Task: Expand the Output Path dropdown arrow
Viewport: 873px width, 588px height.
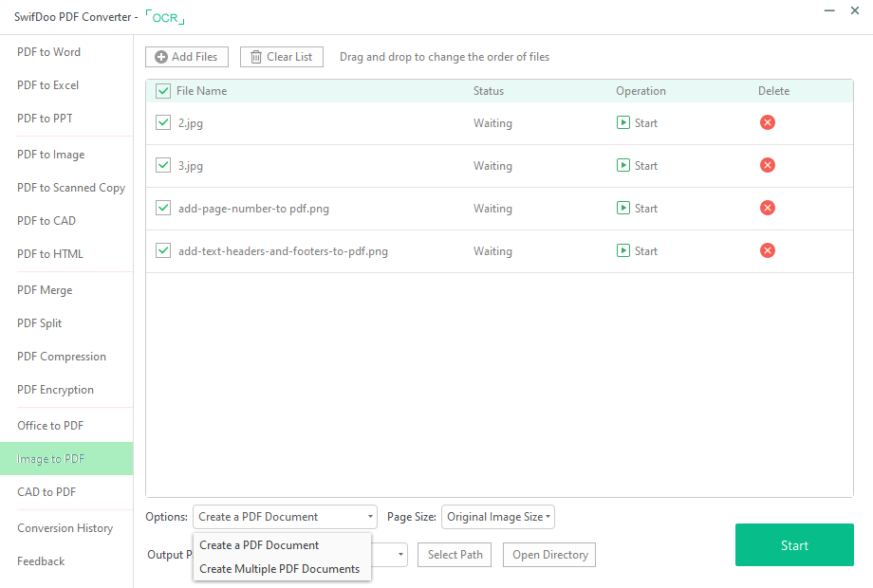Action: (x=400, y=555)
